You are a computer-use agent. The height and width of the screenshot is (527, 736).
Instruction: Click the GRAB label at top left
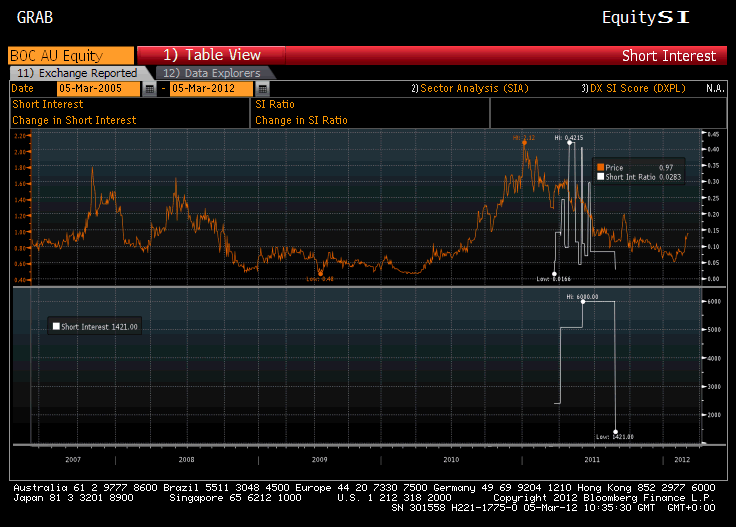click(x=35, y=17)
